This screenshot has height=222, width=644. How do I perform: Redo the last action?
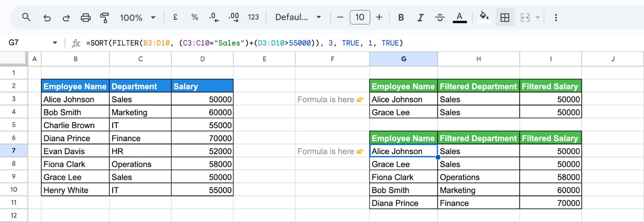click(66, 17)
